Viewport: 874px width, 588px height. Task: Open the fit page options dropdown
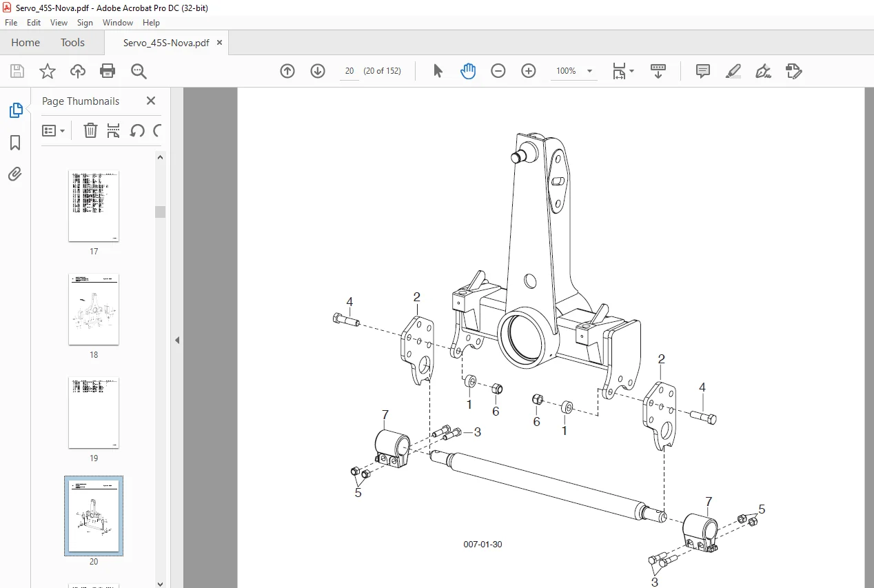click(x=624, y=71)
